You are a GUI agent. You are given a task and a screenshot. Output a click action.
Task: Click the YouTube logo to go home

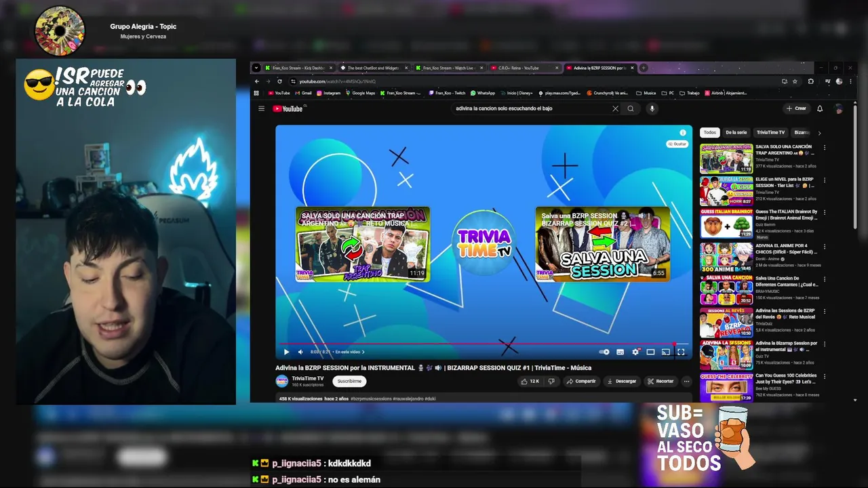289,108
